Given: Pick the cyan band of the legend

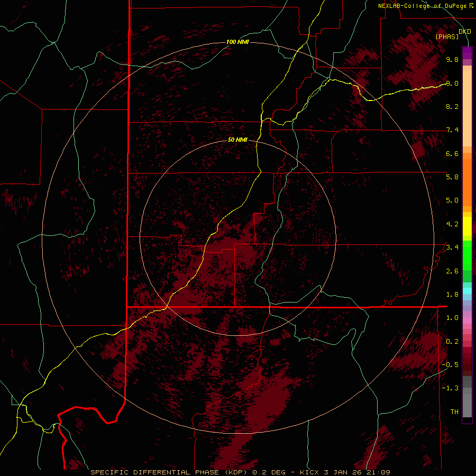Looking at the screenshot, I should coord(467,290).
